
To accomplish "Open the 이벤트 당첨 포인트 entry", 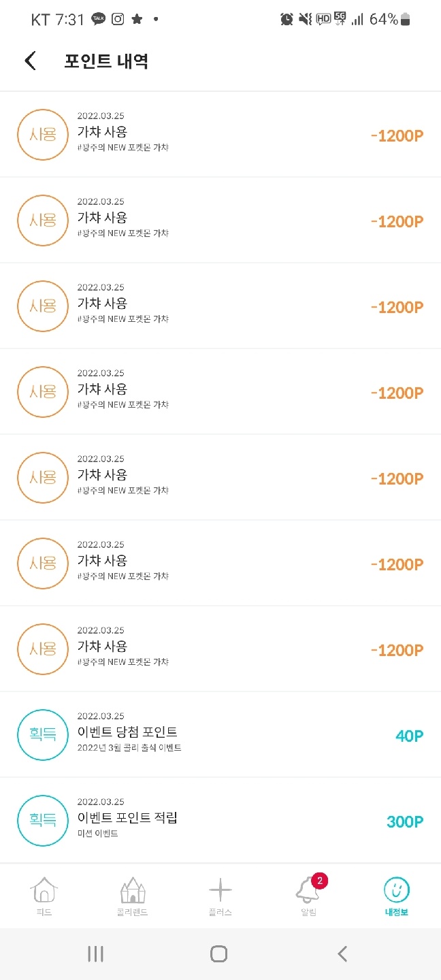I will click(220, 735).
